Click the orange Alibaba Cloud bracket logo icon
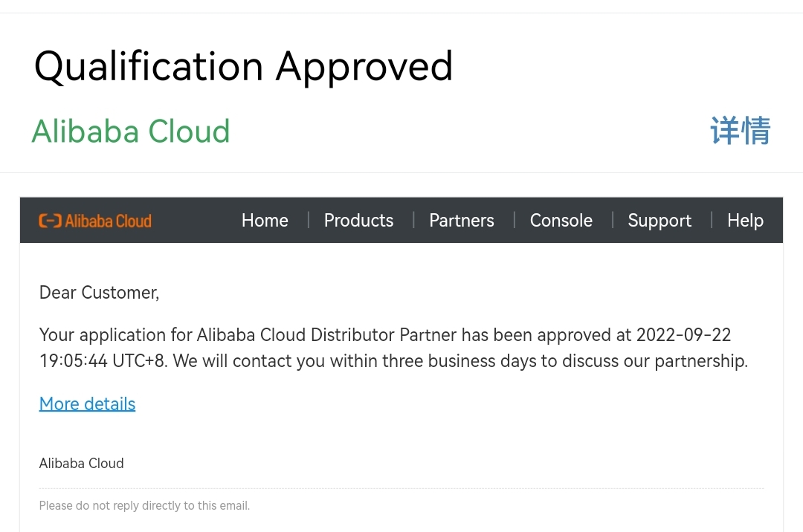The height and width of the screenshot is (532, 803). (x=50, y=221)
